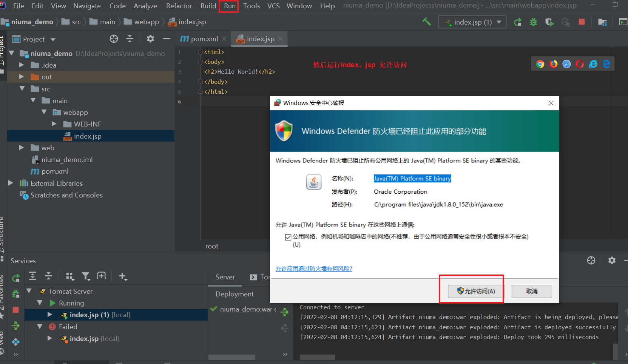Click the root breadcrumb below the editor

(212, 246)
